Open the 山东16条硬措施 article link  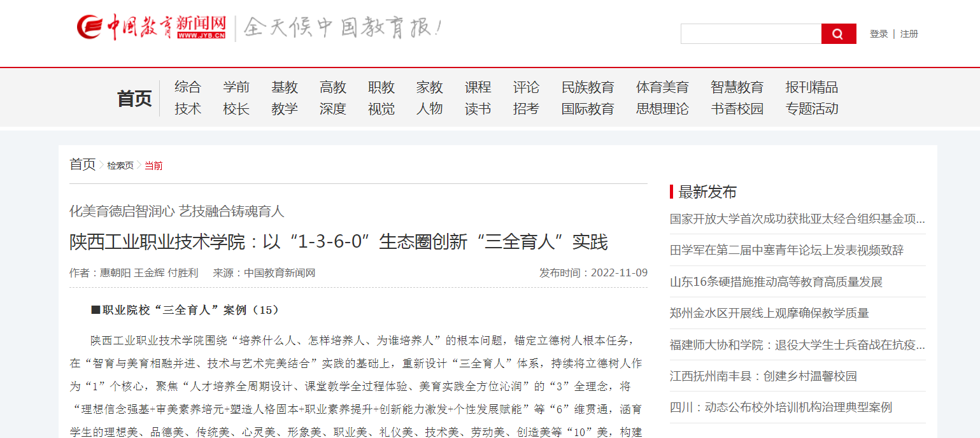tap(776, 282)
